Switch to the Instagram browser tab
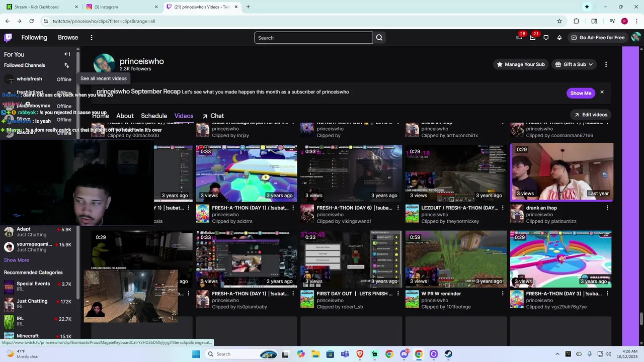 [121, 7]
